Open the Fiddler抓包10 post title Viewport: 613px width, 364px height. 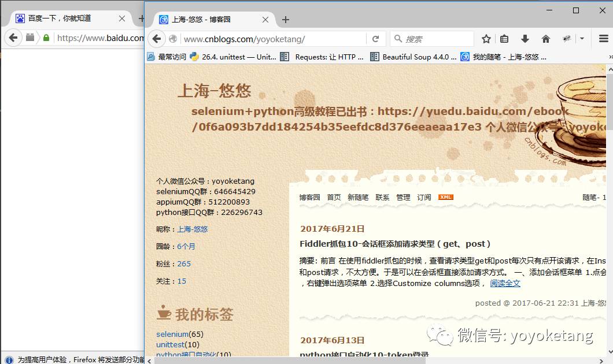(395, 244)
